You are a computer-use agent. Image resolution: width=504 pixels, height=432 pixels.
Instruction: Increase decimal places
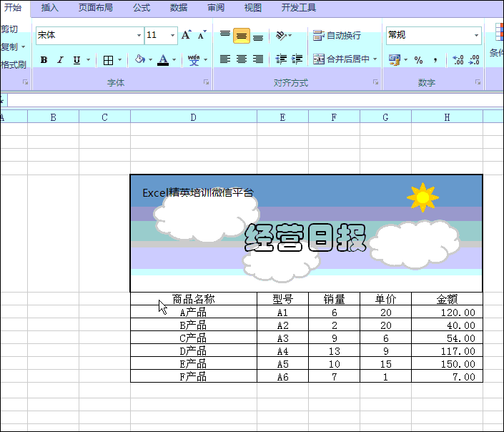[458, 60]
